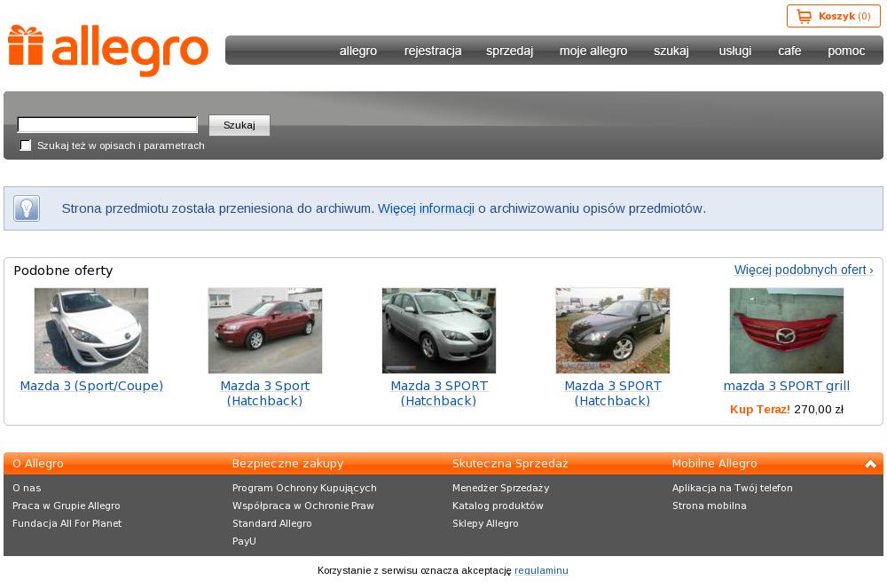Open the allegro menu item

click(358, 51)
